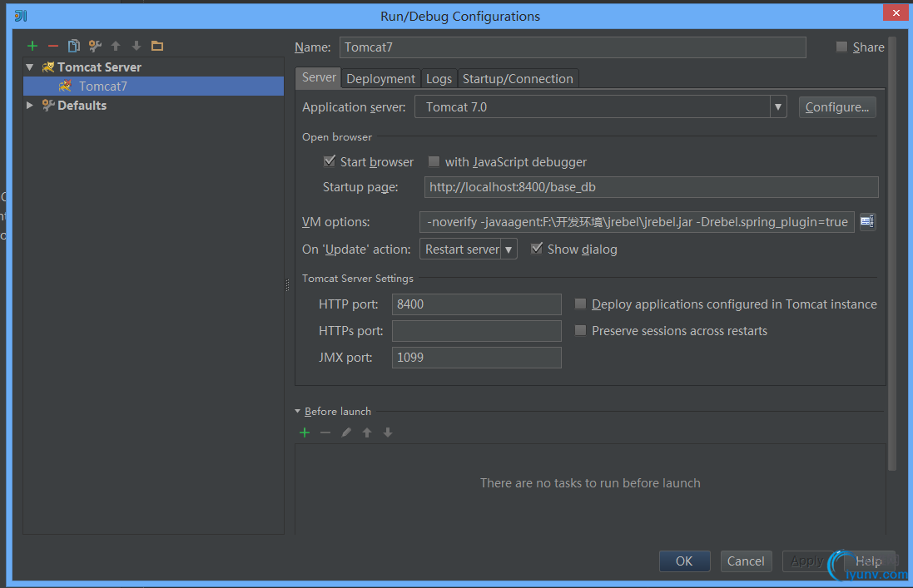
Task: Click the Help button
Action: click(x=869, y=561)
